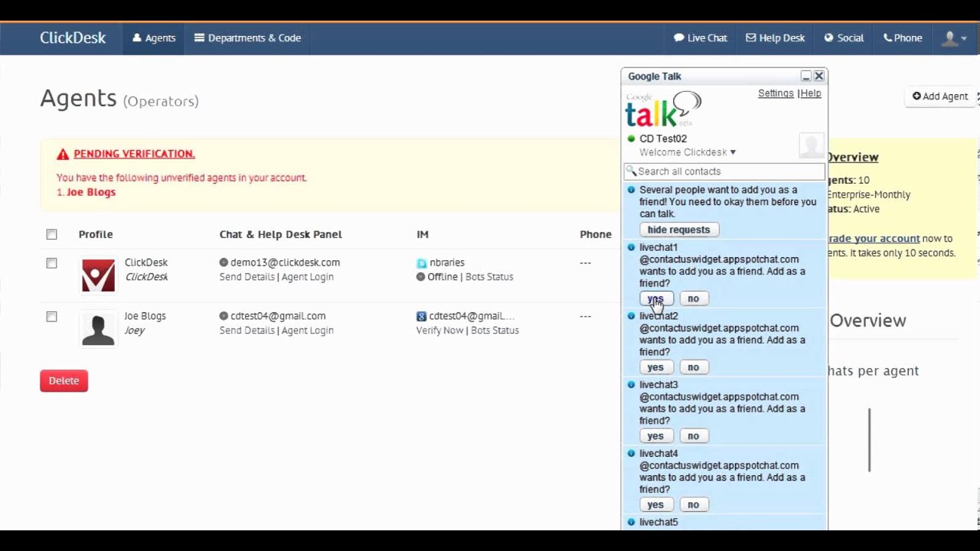Click info icon beside 'Several people' notice
This screenshot has width=980, height=551.
[x=632, y=190]
